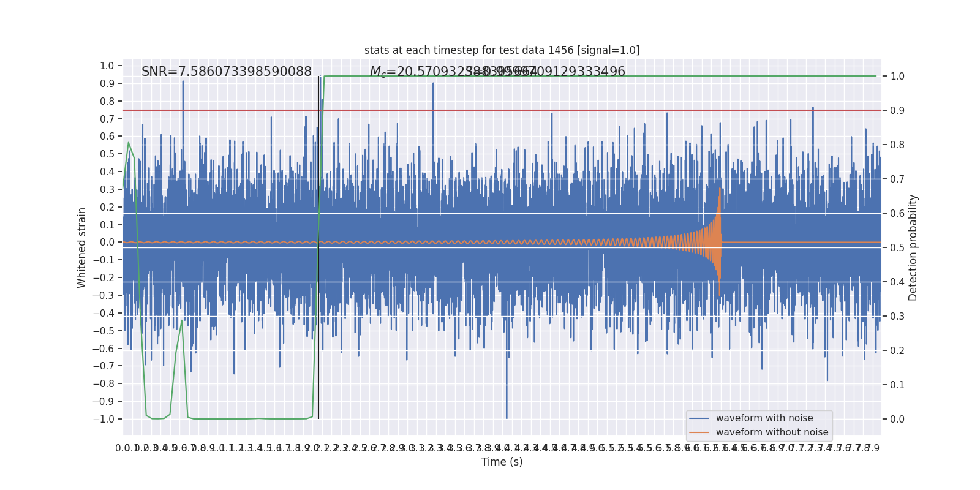Click the 'Whitened strain' y-axis label
This screenshot has width=980, height=490.
82,247
